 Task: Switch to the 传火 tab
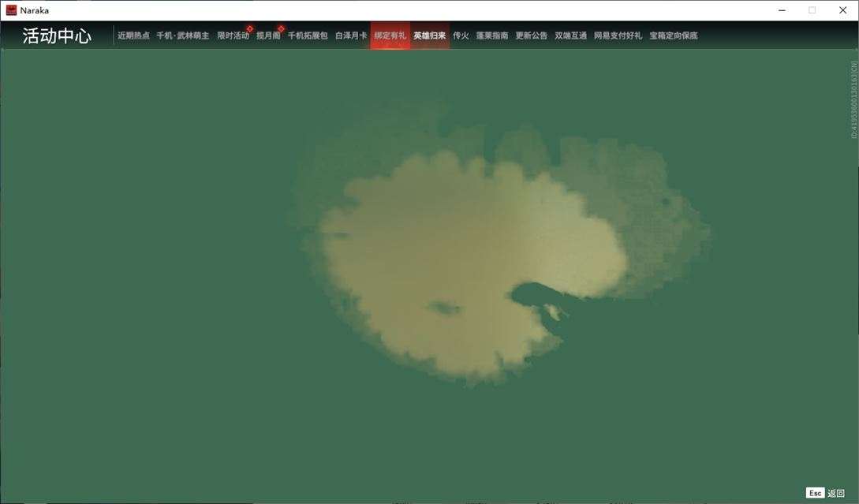461,35
